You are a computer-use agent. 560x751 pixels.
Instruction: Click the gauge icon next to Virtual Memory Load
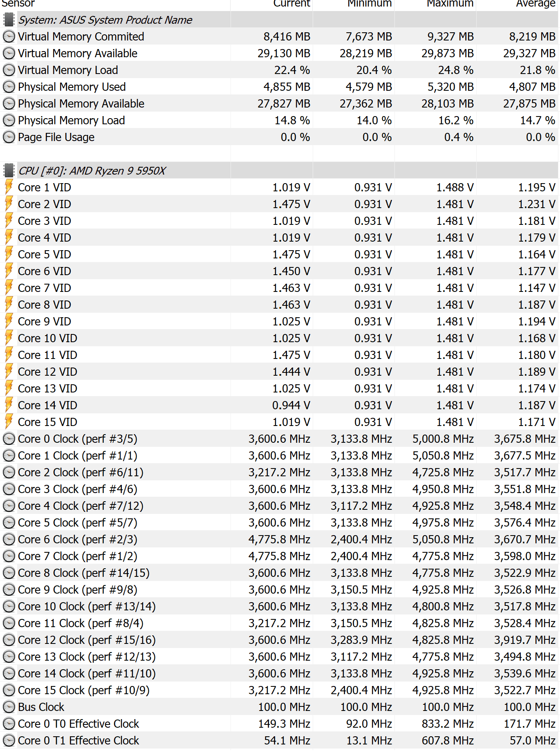pos(9,70)
